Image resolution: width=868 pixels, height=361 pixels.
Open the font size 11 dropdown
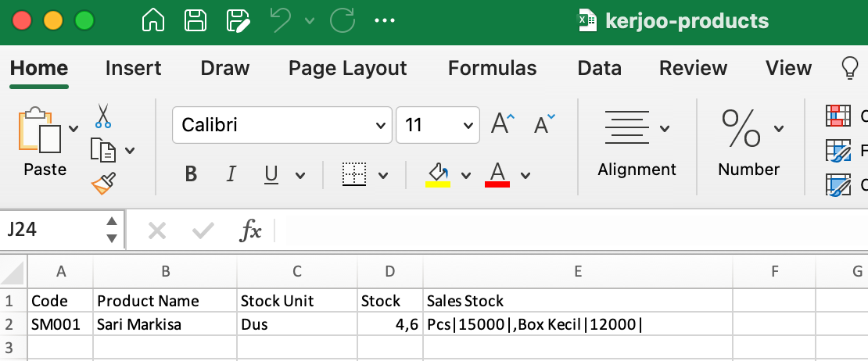tap(468, 125)
